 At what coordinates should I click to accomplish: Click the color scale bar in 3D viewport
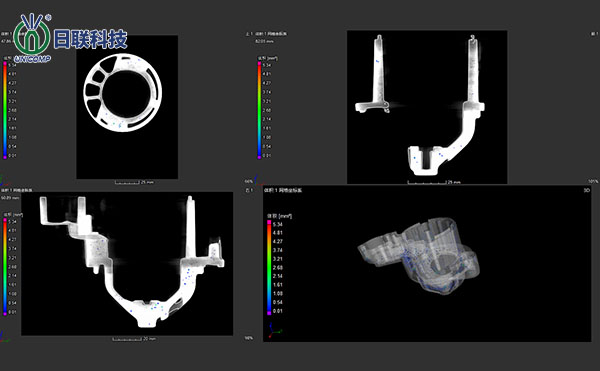tap(269, 267)
